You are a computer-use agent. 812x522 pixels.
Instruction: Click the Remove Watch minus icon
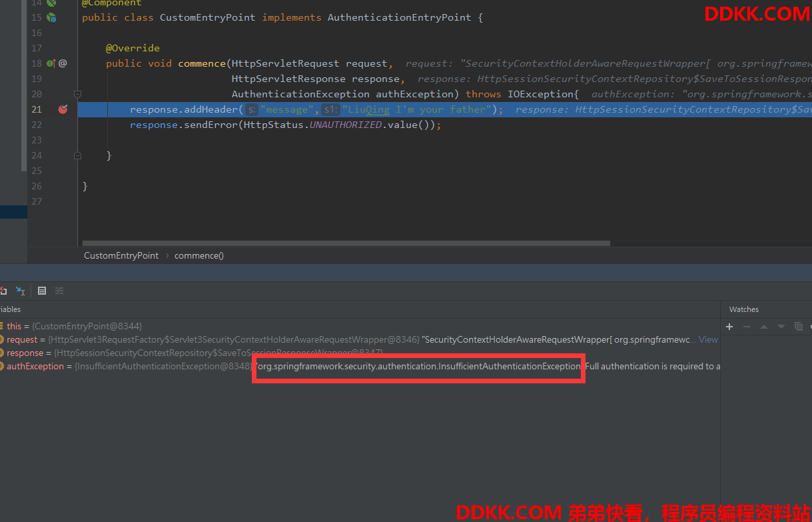[x=747, y=327]
